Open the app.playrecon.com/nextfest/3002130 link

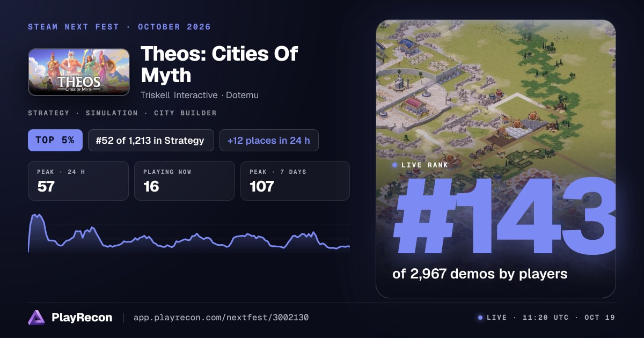pyautogui.click(x=221, y=318)
